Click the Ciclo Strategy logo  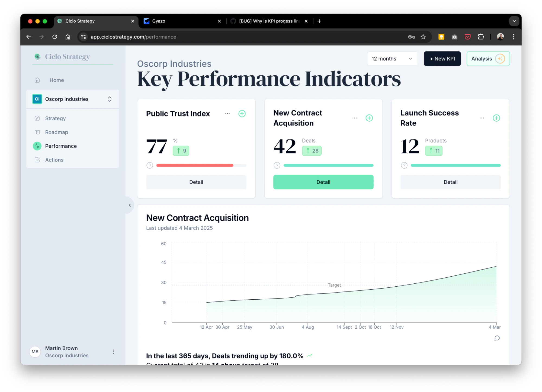coord(62,57)
